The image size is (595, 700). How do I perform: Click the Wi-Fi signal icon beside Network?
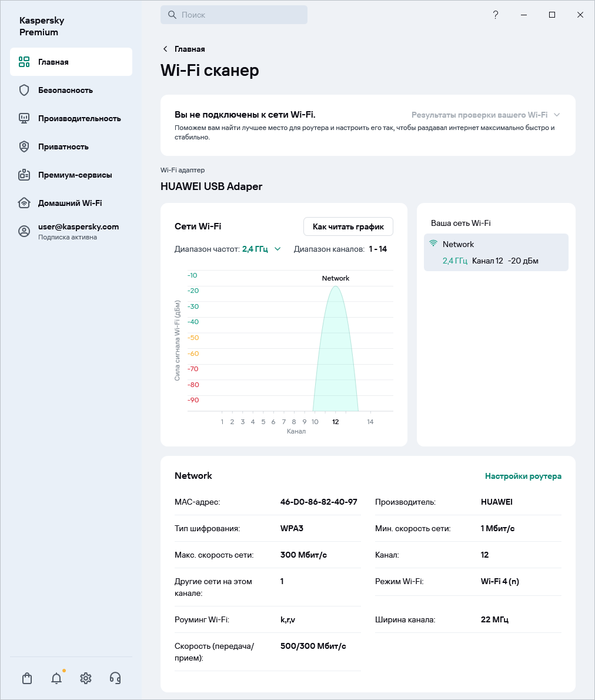pos(433,244)
